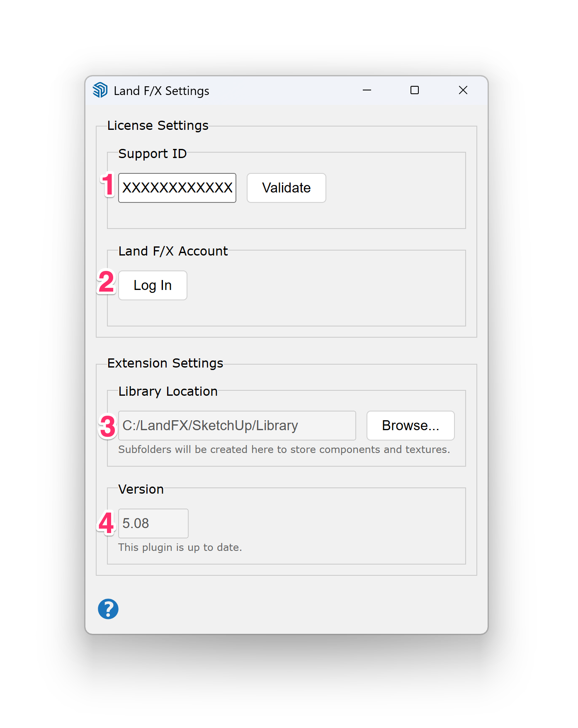Image resolution: width=578 pixels, height=728 pixels.
Task: Open the Browse... folder dialog
Action: click(x=410, y=426)
